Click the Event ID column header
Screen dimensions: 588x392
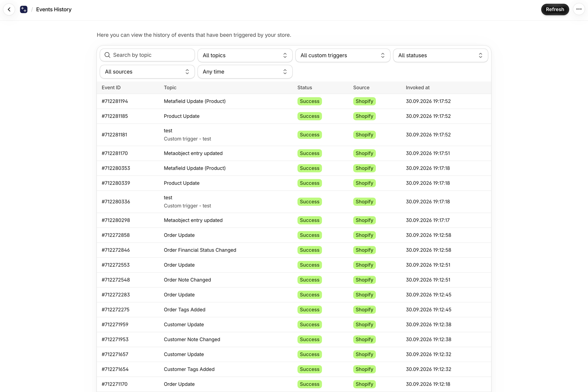(111, 88)
